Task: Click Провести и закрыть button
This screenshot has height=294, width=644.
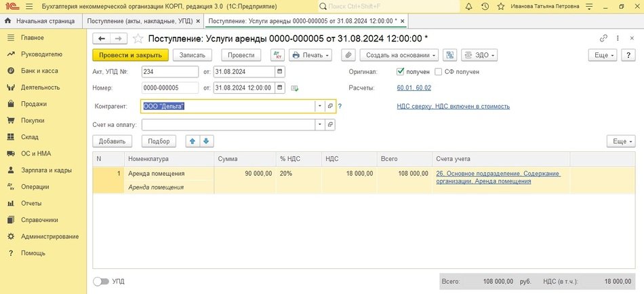Action: [130, 55]
